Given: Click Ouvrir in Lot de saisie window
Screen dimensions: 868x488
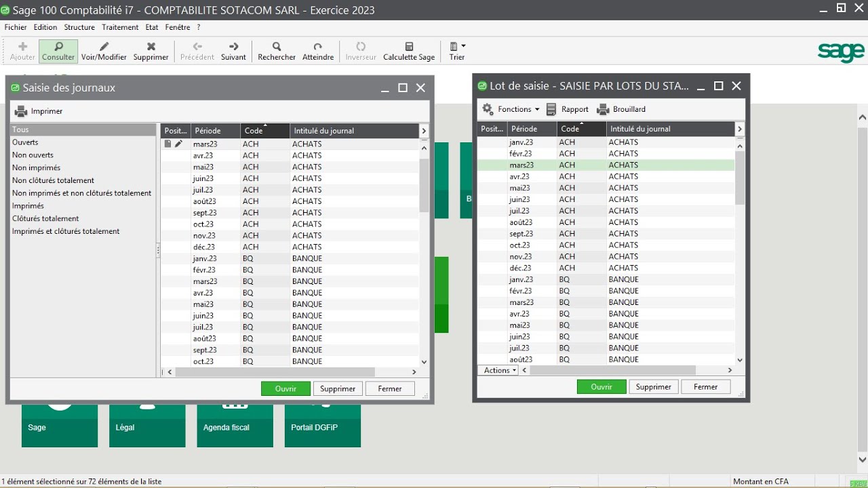Looking at the screenshot, I should point(601,387).
